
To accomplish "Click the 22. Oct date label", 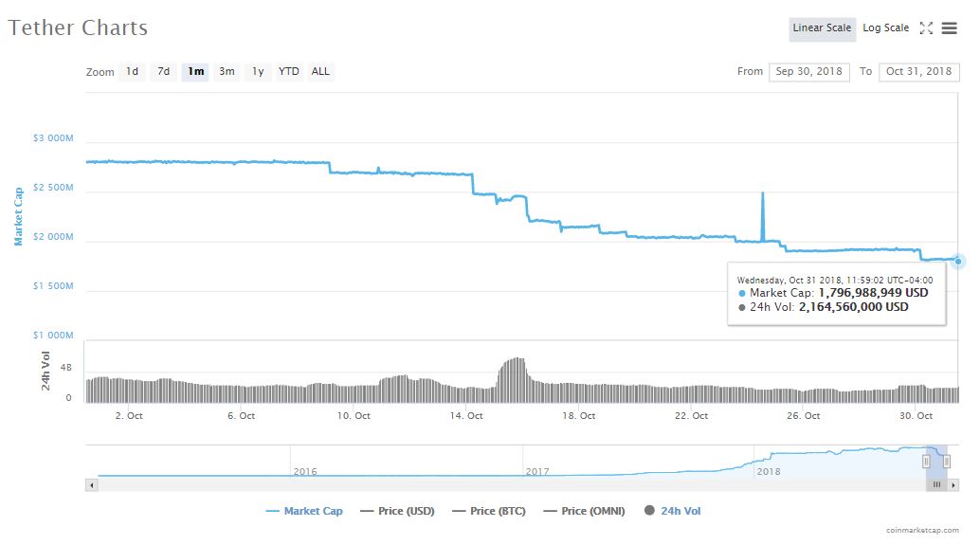I will [691, 416].
